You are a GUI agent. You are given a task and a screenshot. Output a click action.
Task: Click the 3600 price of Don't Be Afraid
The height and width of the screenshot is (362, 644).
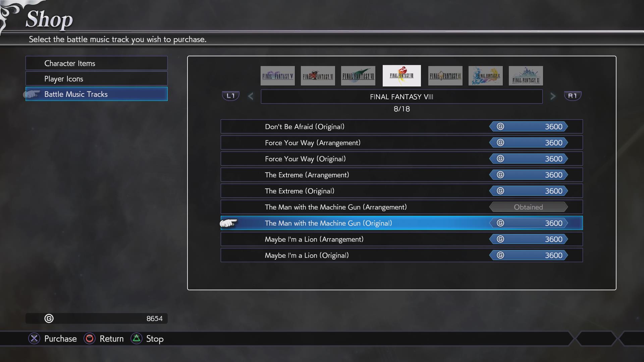tap(528, 126)
